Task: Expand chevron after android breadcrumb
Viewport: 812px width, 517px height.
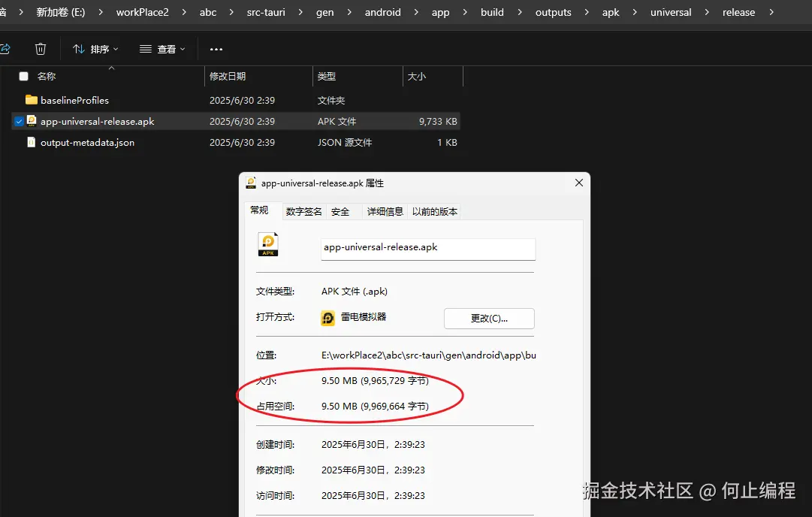Action: (x=416, y=12)
